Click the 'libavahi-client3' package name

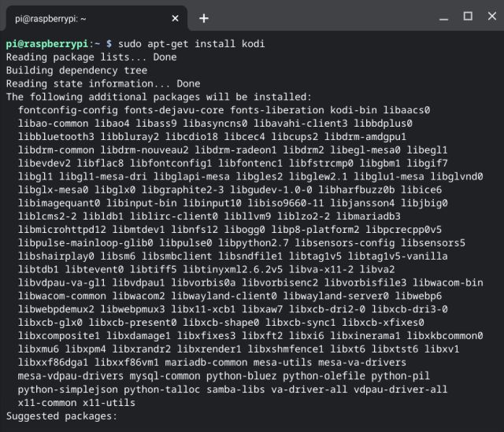(x=300, y=124)
